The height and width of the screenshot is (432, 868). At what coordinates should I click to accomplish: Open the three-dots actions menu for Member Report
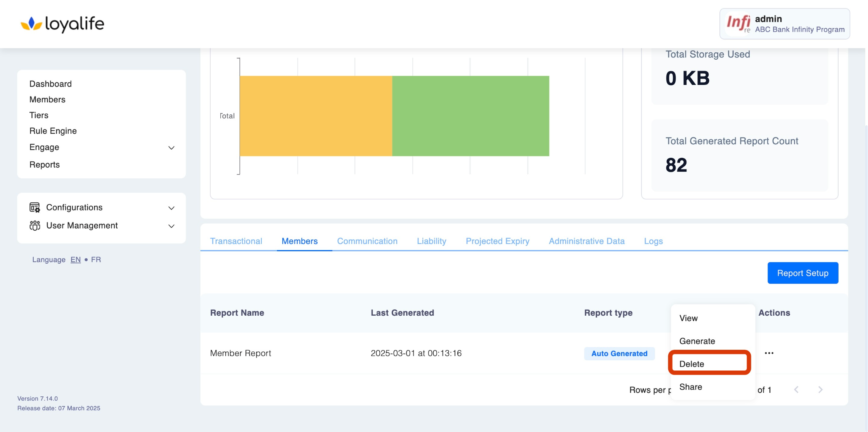(769, 353)
